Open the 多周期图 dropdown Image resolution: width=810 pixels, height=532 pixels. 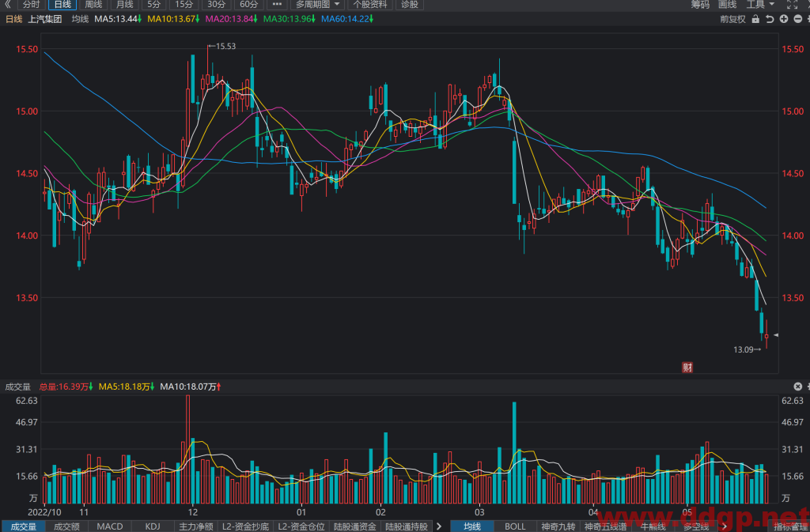coord(317,5)
